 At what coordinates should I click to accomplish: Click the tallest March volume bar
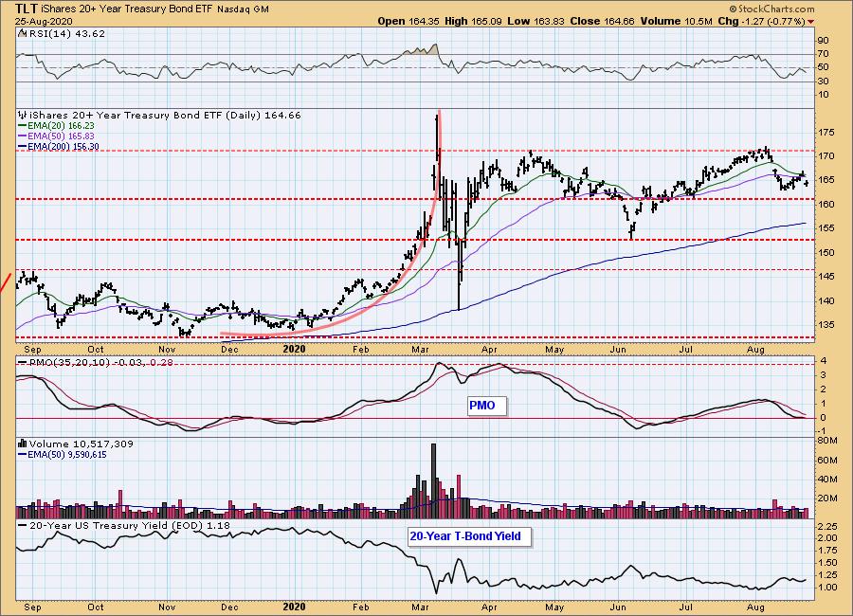[x=433, y=480]
